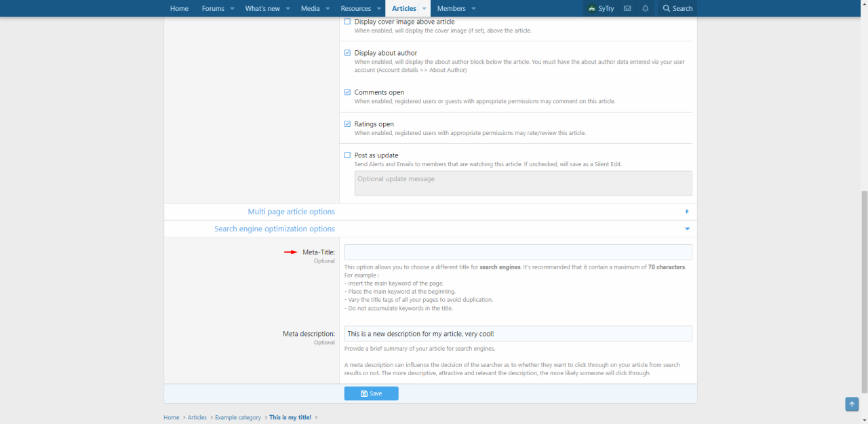Viewport: 868px width, 424px height.
Task: Click into the Meta-Title input field
Action: [x=518, y=252]
